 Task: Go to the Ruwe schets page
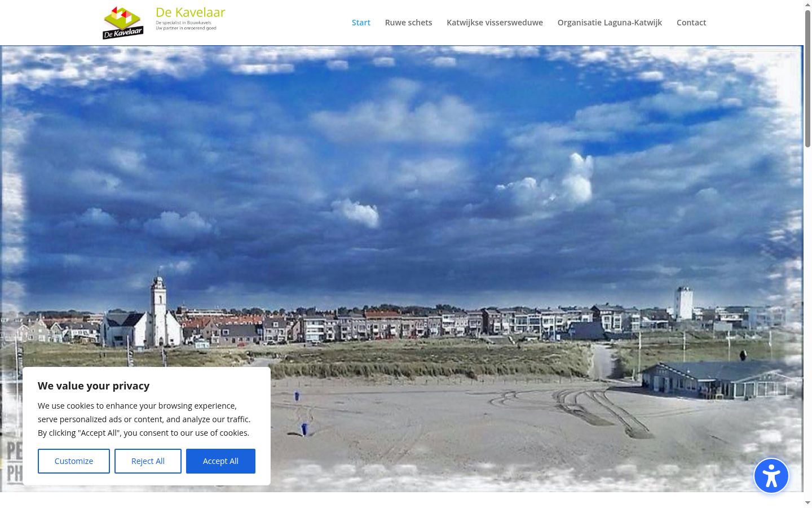pos(408,23)
